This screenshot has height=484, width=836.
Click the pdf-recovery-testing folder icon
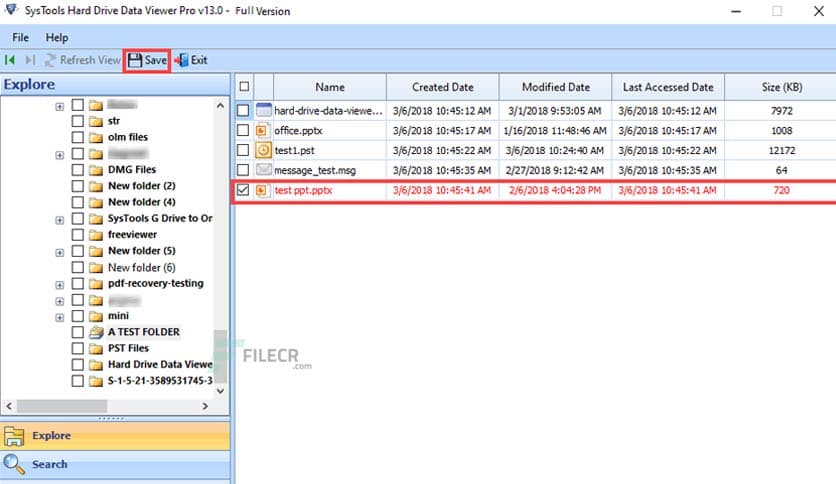pyautogui.click(x=96, y=284)
